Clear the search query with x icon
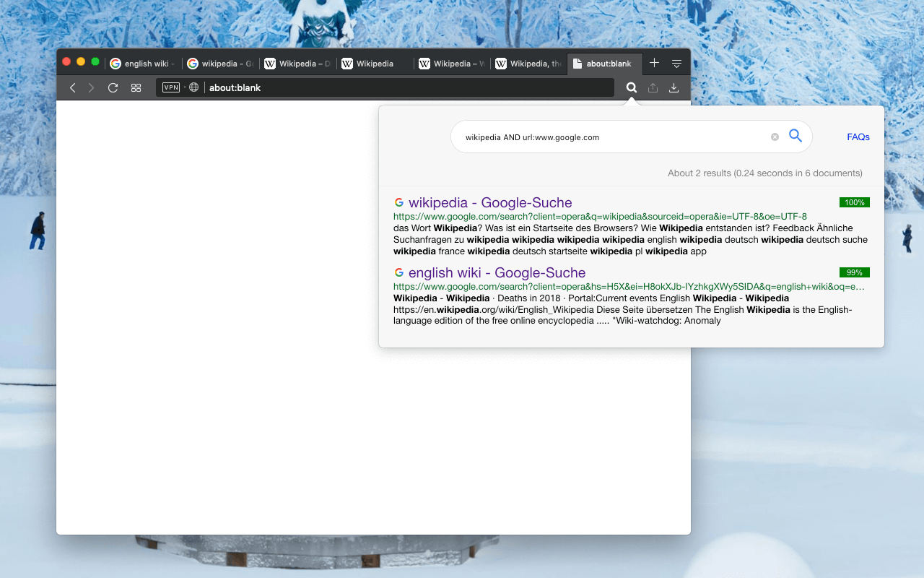The height and width of the screenshot is (578, 924). 775,137
